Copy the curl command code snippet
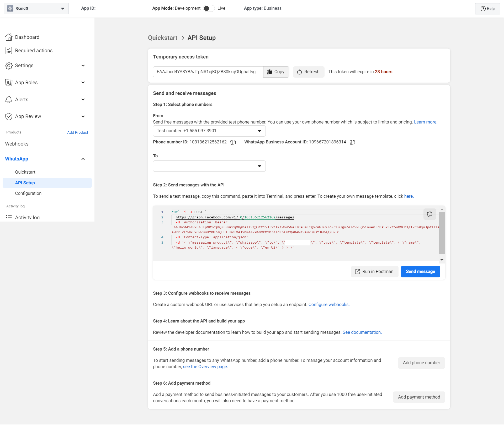The width and height of the screenshot is (504, 425). (429, 214)
